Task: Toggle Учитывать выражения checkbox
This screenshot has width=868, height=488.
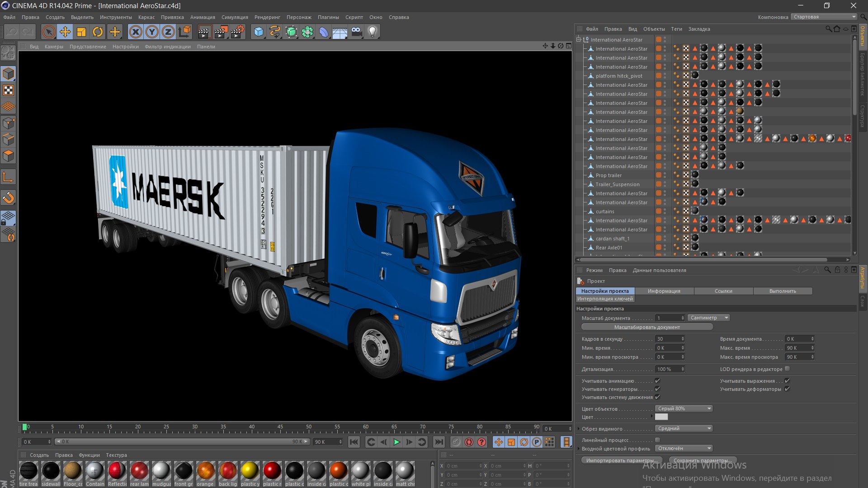Action: [x=787, y=381]
